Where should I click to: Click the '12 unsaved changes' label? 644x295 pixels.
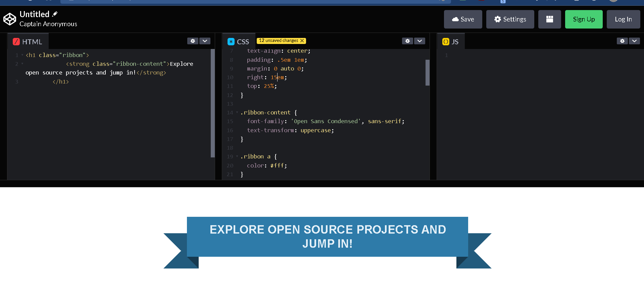(278, 41)
